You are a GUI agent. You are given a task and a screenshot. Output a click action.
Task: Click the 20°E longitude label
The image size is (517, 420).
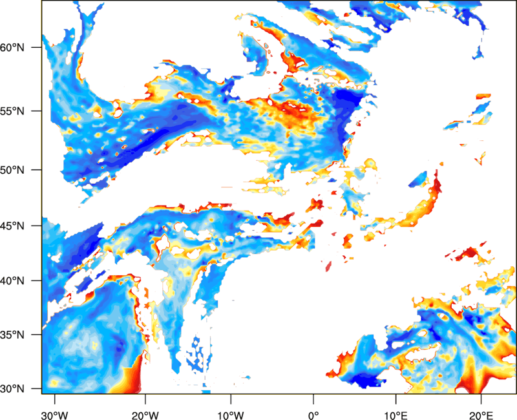coord(481,415)
